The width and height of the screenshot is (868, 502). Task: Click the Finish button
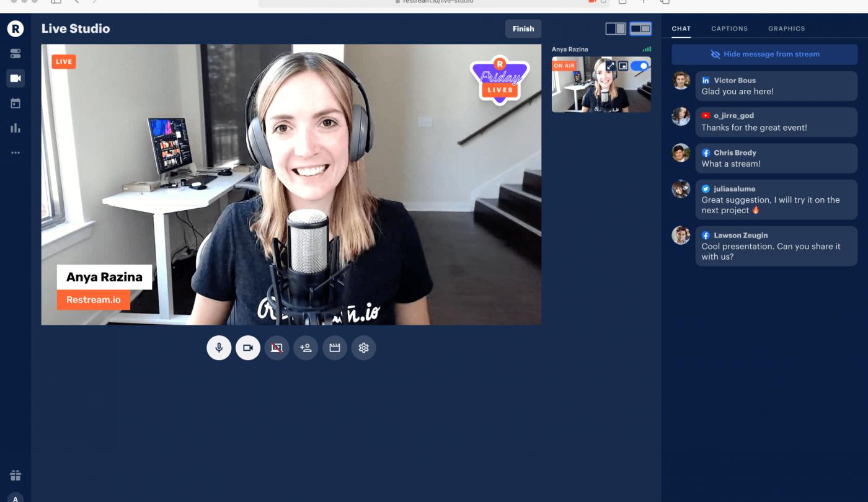click(x=523, y=29)
